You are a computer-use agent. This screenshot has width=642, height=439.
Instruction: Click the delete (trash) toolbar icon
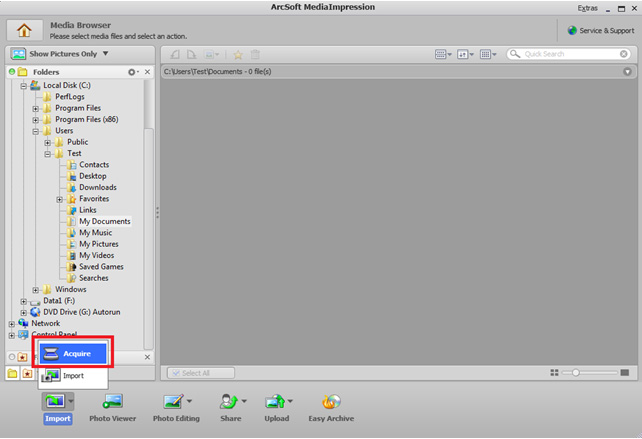255,54
